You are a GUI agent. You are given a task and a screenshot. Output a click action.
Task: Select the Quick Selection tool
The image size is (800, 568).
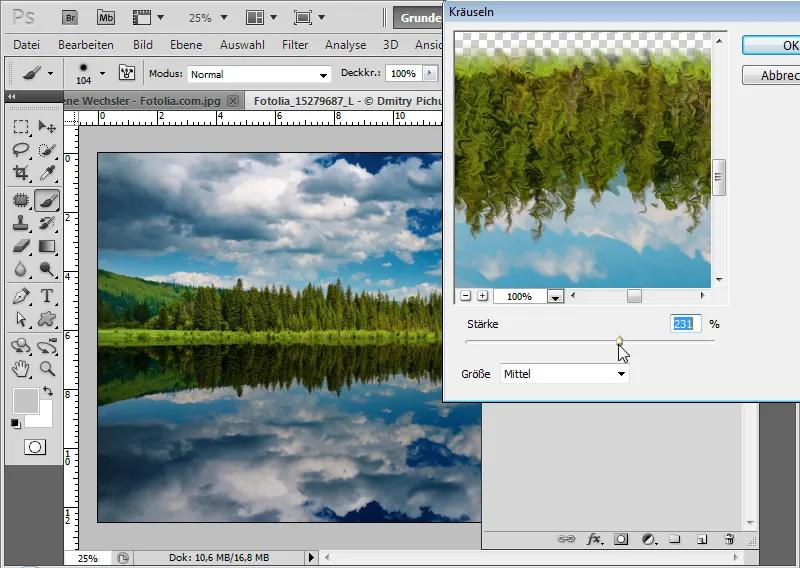[x=47, y=150]
